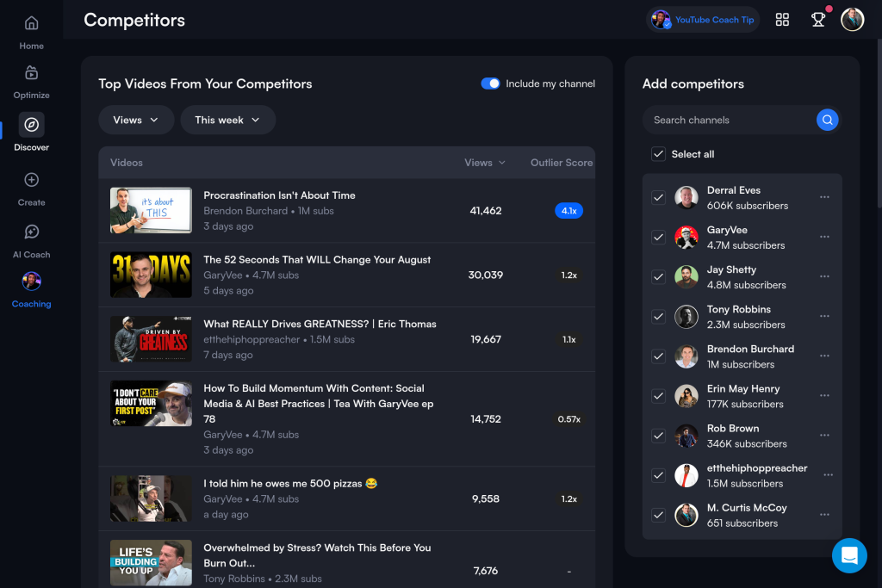
Task: Open the Optimize sidebar icon
Action: click(x=32, y=73)
